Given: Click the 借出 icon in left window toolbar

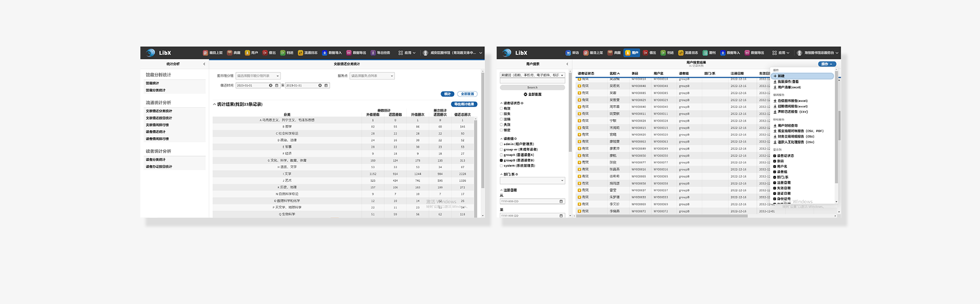Looking at the screenshot, I should tap(269, 53).
